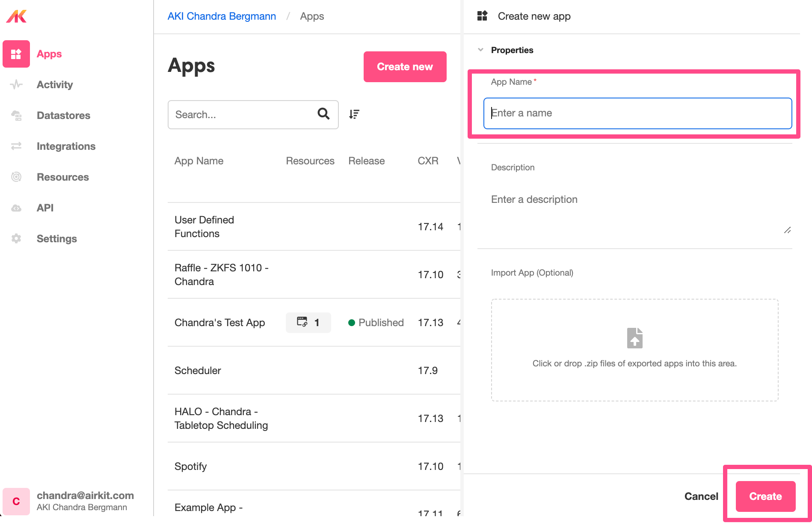812x523 pixels.
Task: Open the Scheduler app
Action: point(314,371)
